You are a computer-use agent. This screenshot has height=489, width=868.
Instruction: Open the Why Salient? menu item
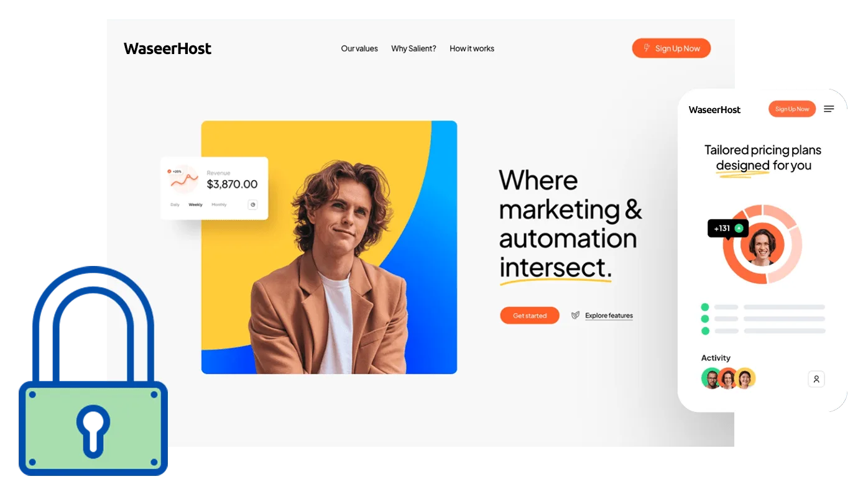(x=413, y=48)
